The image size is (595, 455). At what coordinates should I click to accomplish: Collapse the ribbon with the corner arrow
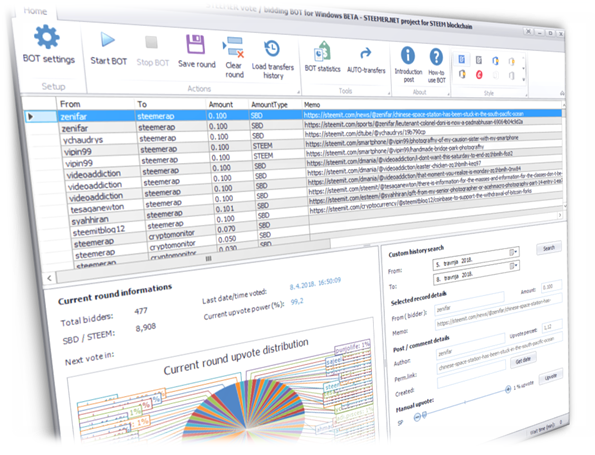(562, 93)
